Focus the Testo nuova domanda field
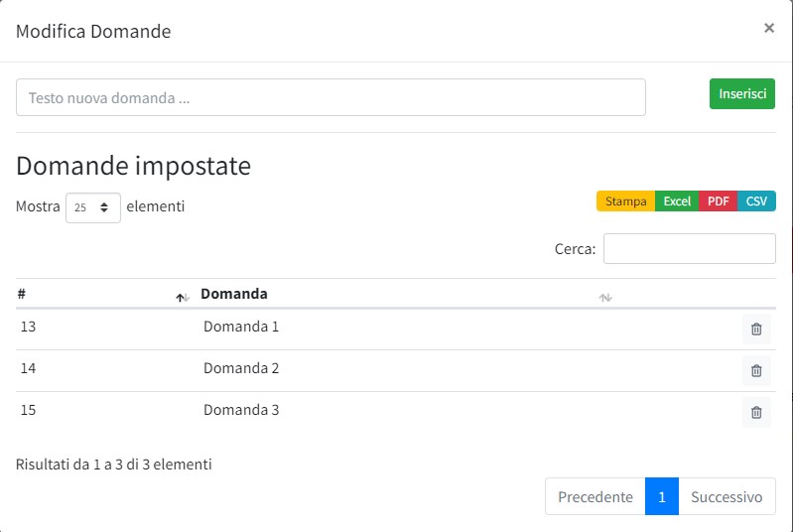This screenshot has height=532, width=793. coord(330,98)
